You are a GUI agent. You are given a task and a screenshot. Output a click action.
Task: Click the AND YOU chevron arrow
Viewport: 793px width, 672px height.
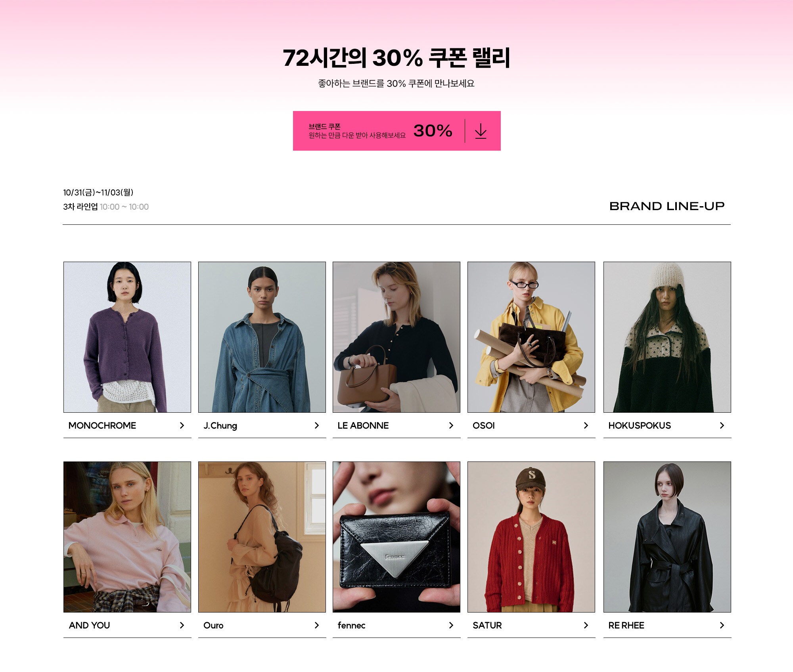182,625
